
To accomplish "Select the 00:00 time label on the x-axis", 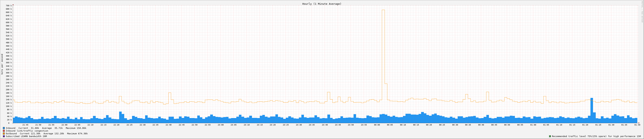I will 377,125.
